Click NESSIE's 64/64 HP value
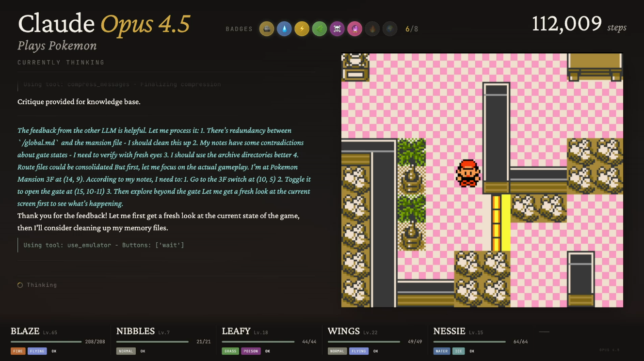 click(x=521, y=342)
